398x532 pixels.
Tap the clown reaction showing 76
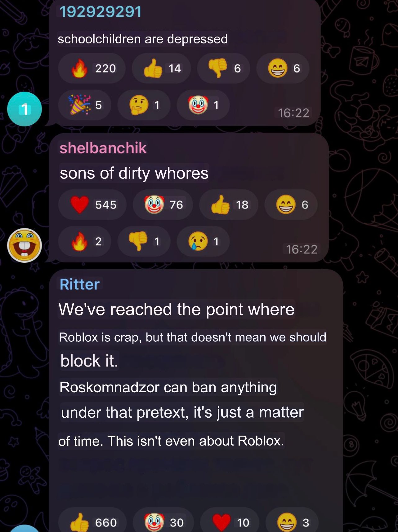[x=163, y=204]
